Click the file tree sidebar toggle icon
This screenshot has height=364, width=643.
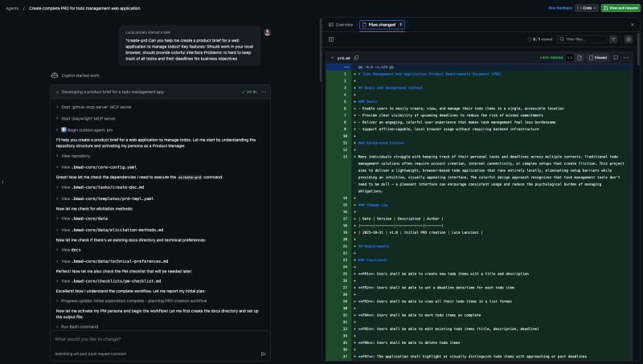[331, 39]
